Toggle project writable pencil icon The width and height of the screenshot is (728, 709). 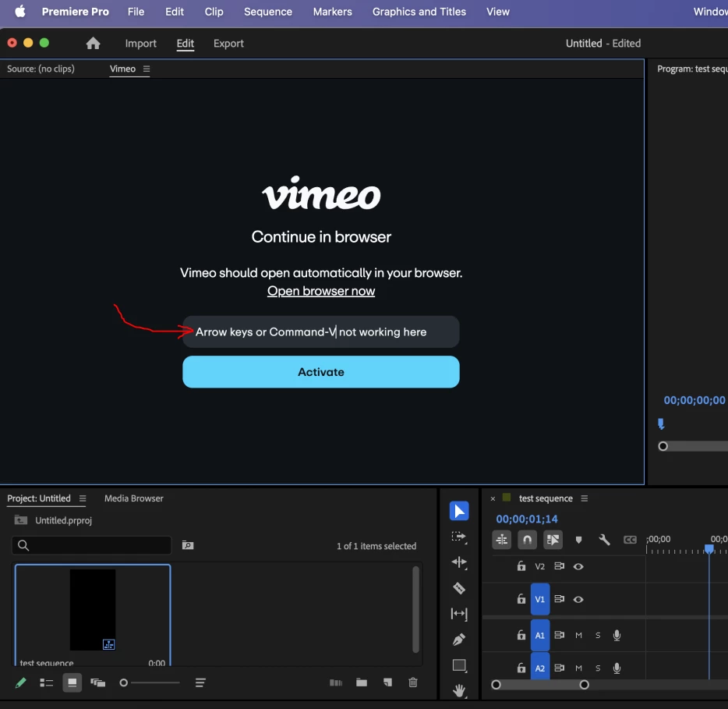pos(21,682)
